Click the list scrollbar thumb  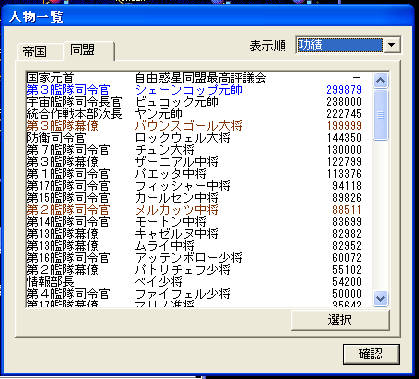coord(381,115)
